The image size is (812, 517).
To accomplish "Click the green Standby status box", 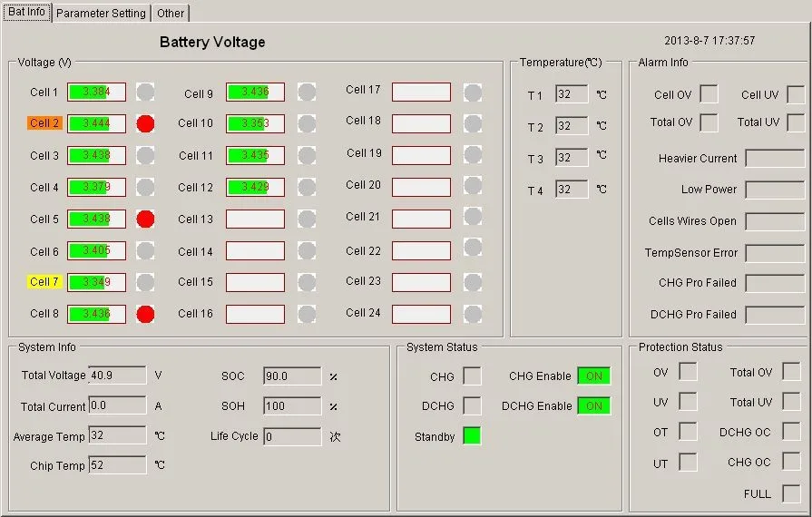I will 472,435.
